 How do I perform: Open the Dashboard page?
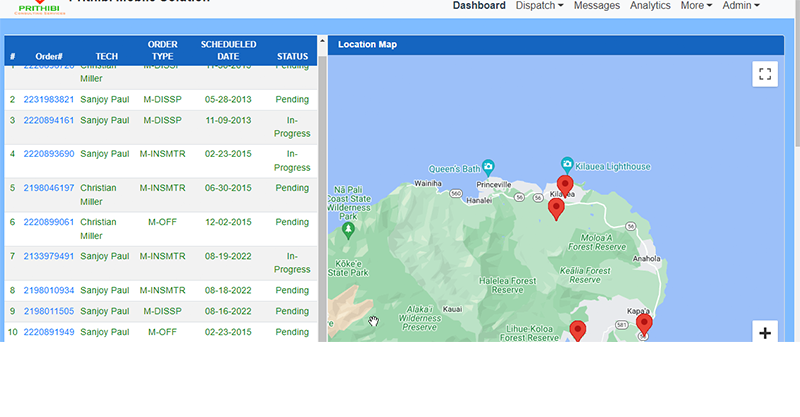click(x=479, y=6)
